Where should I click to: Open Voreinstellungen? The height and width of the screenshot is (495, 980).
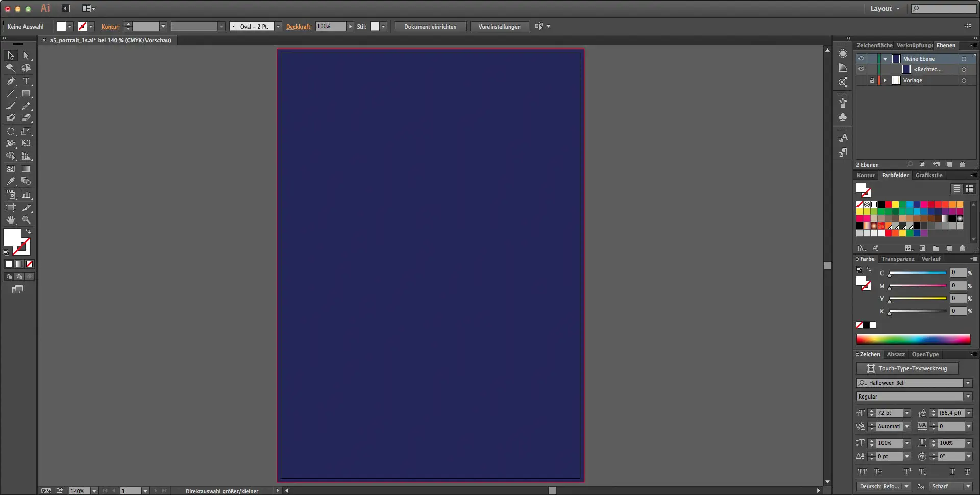pos(499,27)
